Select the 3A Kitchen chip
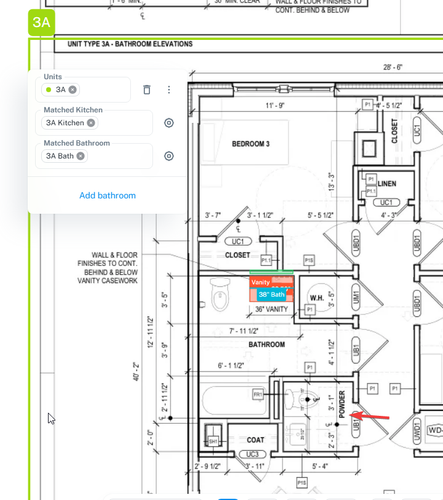The image size is (443, 500). [x=69, y=123]
